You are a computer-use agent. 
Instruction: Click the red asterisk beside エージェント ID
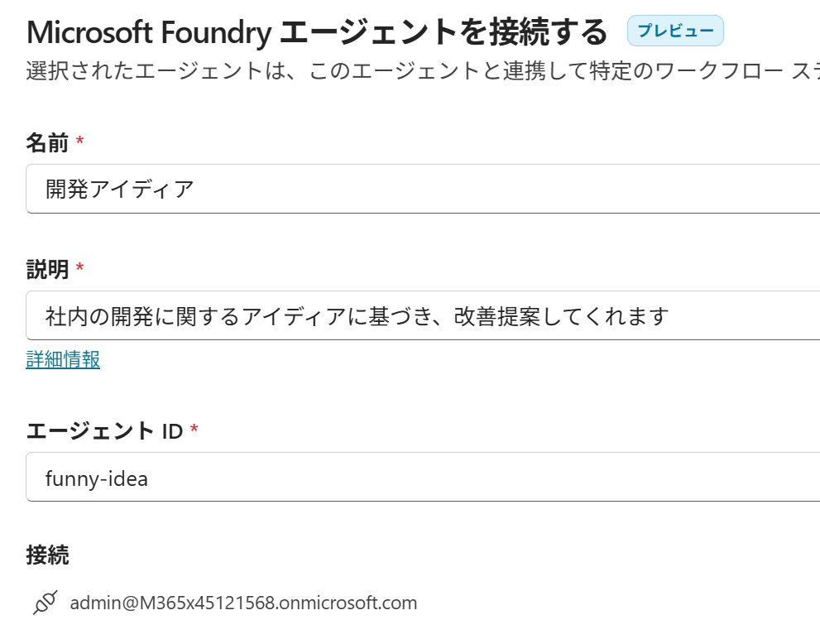click(194, 430)
